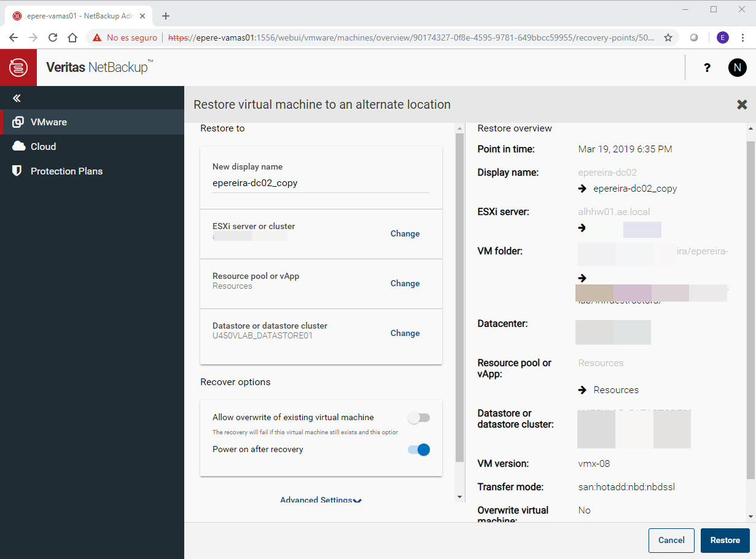Go back in browser history

click(14, 37)
